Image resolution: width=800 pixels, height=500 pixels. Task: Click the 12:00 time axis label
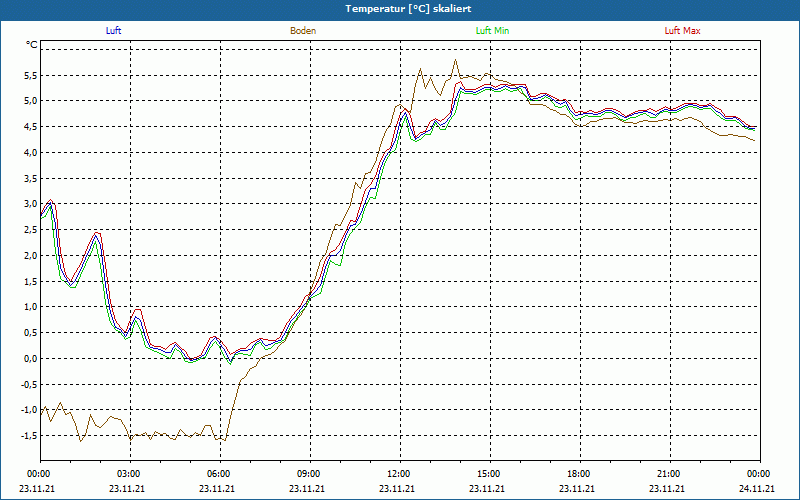(x=399, y=474)
